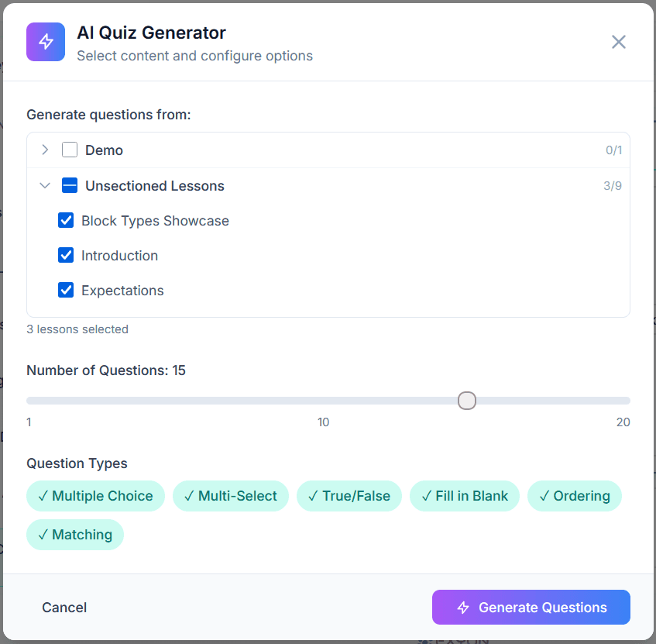Viewport: 656px width, 644px height.
Task: Check the Demo checkbox
Action: point(69,149)
